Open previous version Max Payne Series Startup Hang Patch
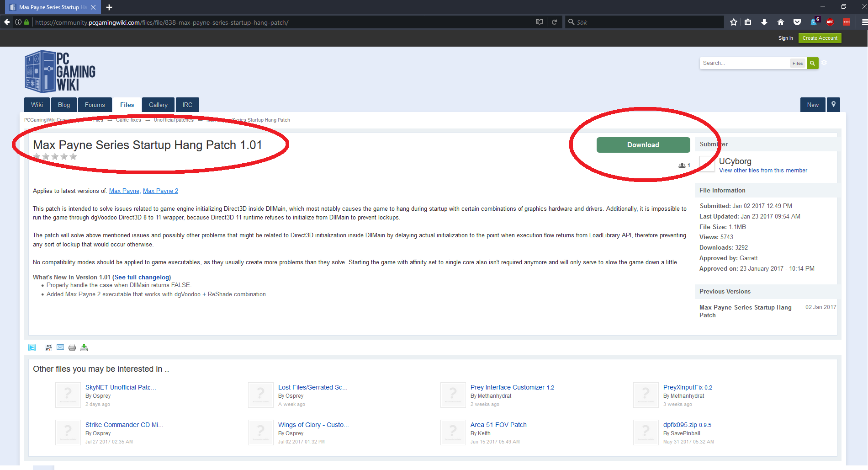Viewport: 868px width, 470px height. click(x=746, y=311)
